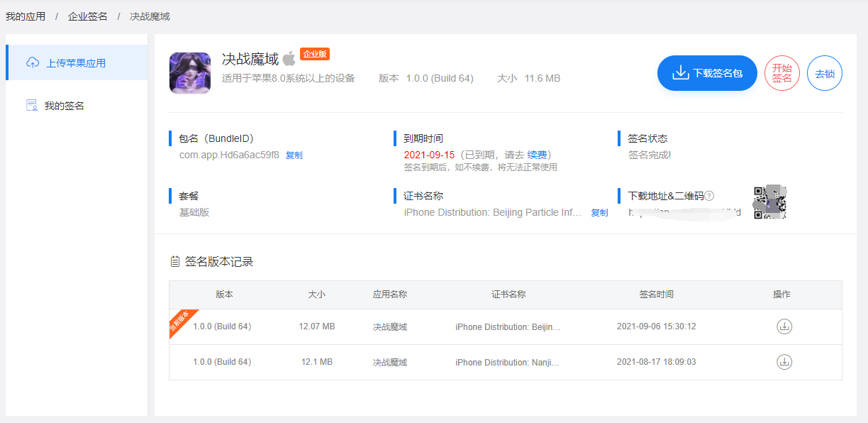Download the 2021-09-06 signed version
The width and height of the screenshot is (868, 423).
coord(784,326)
